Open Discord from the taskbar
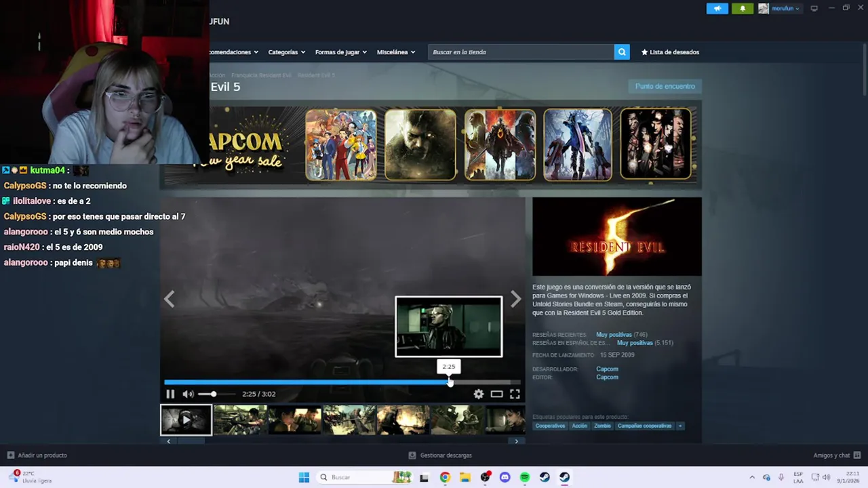This screenshot has height=488, width=868. [x=505, y=477]
